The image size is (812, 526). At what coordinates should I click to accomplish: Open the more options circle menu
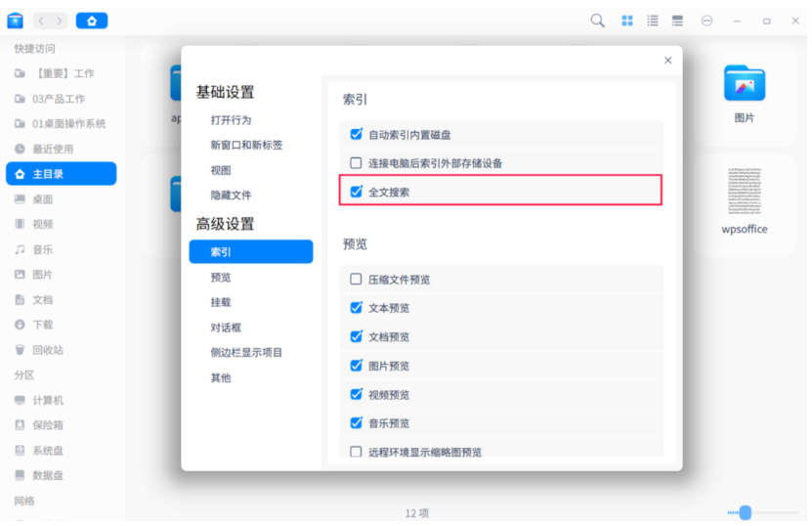tap(706, 21)
